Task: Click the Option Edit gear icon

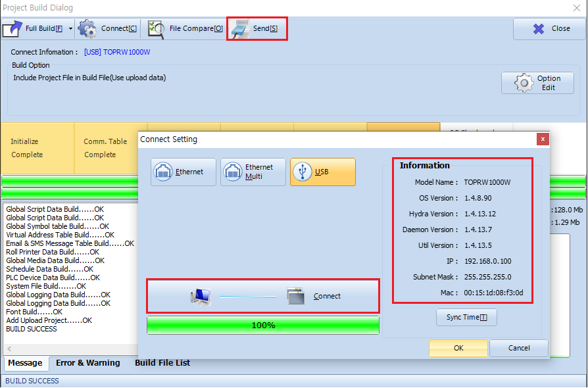Action: pyautogui.click(x=524, y=83)
